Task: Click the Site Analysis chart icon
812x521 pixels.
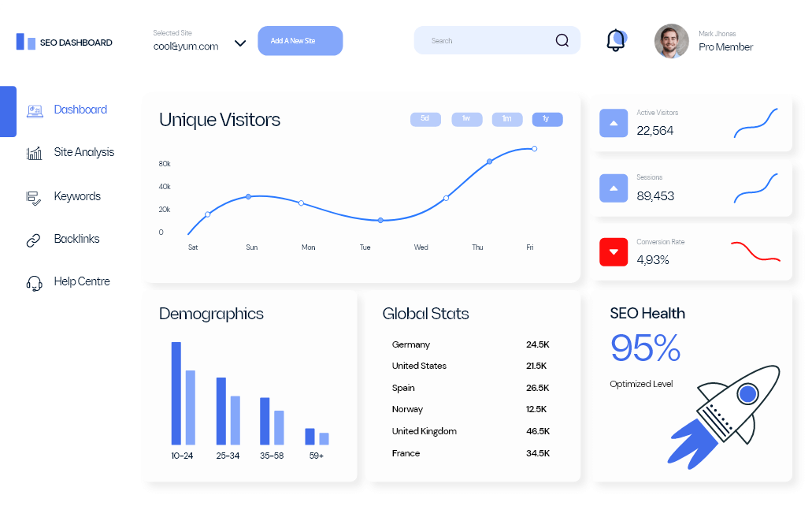Action: tap(34, 153)
